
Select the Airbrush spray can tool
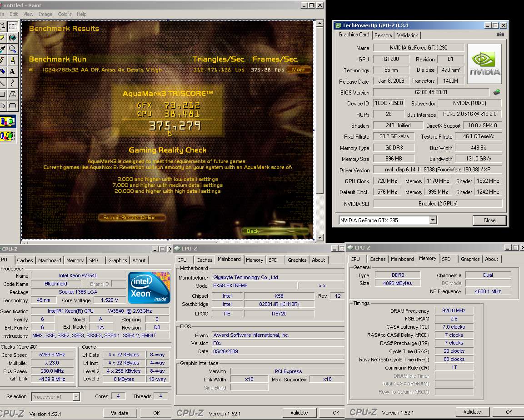pyautogui.click(x=2, y=71)
